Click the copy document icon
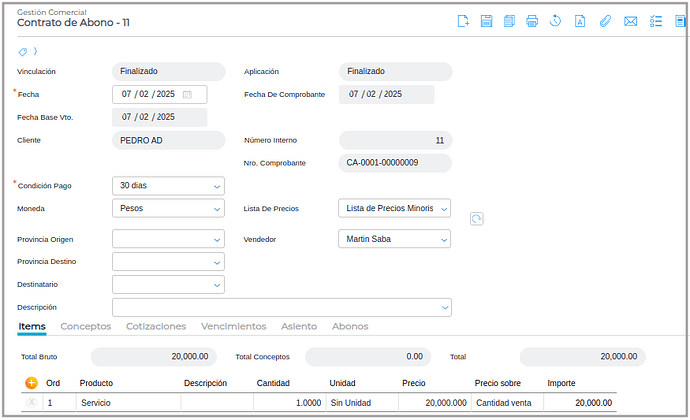Screen dimensions: 690x420 (509, 21)
